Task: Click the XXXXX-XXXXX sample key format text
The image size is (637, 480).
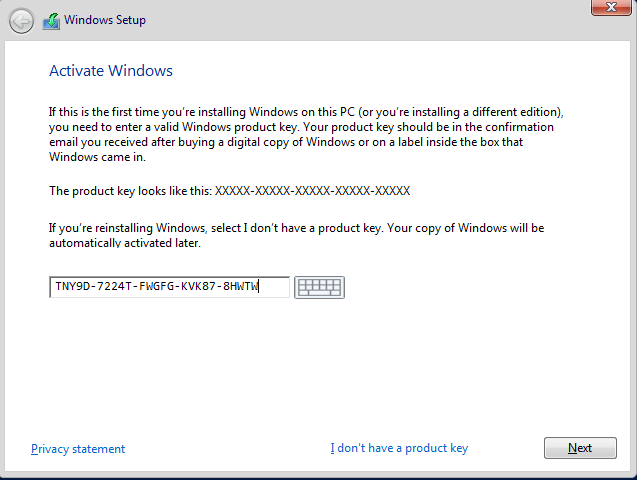Action: pos(312,191)
